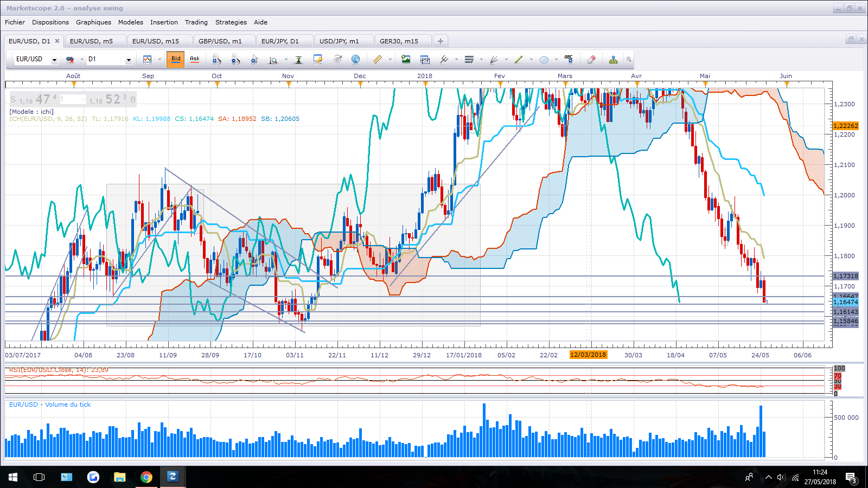Switch to the EUR/JPY, D1 tab
The width and height of the screenshot is (868, 488).
pos(285,41)
